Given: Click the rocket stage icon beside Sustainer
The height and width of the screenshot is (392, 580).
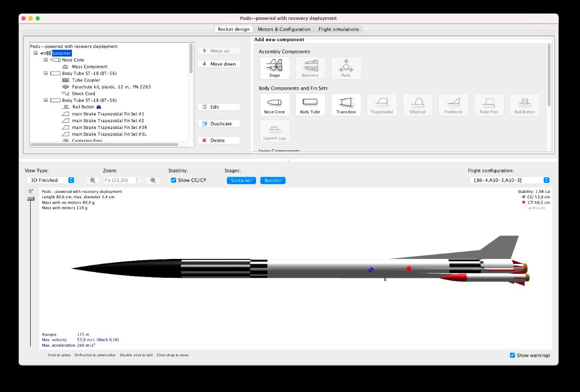Looking at the screenshot, I should coord(45,53).
